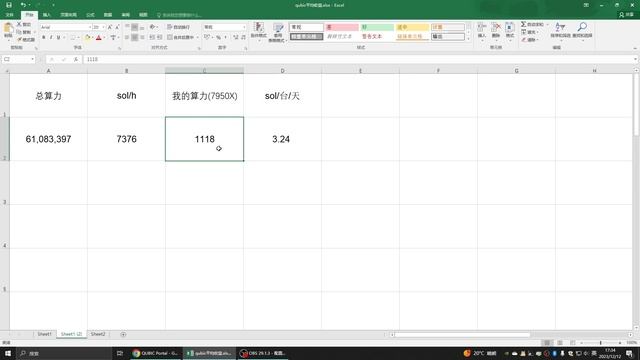
Task: Toggle horizontal center alignment
Action: (x=134, y=38)
